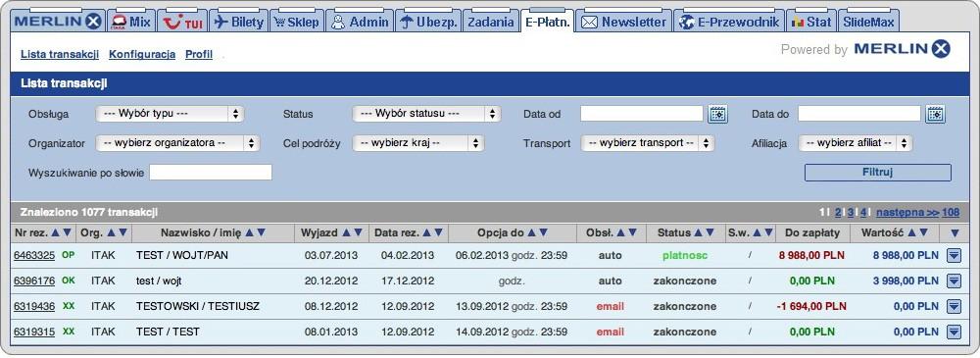Go to the 'następna >>' page

(x=907, y=212)
